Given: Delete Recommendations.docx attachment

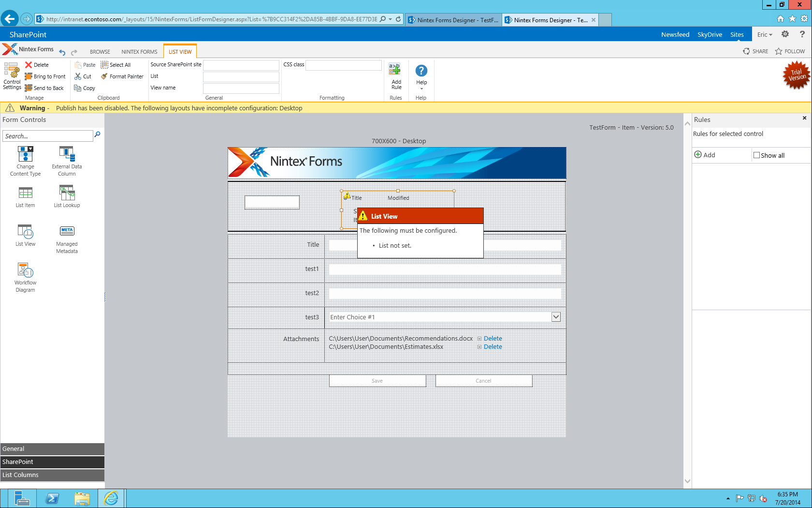Looking at the screenshot, I should coord(493,339).
